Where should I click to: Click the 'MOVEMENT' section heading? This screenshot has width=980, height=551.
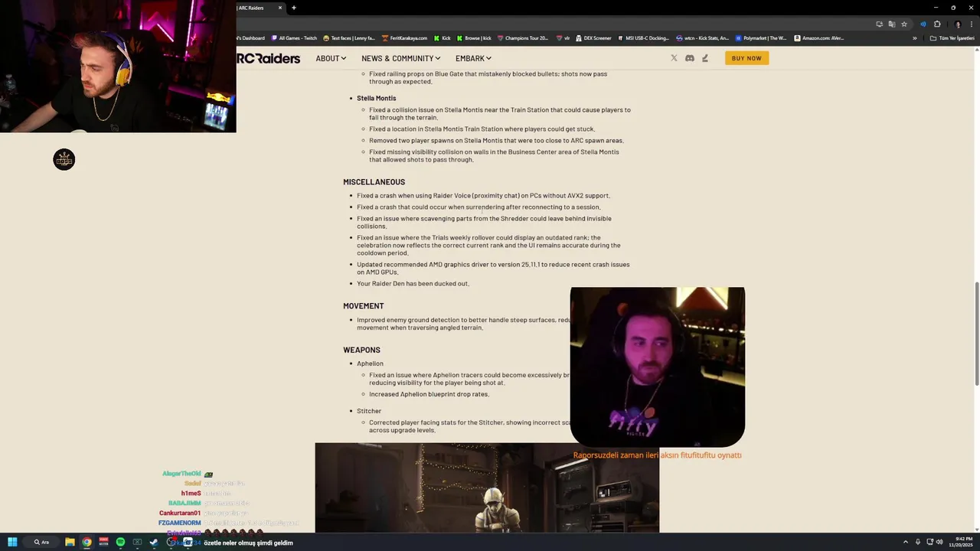click(363, 306)
